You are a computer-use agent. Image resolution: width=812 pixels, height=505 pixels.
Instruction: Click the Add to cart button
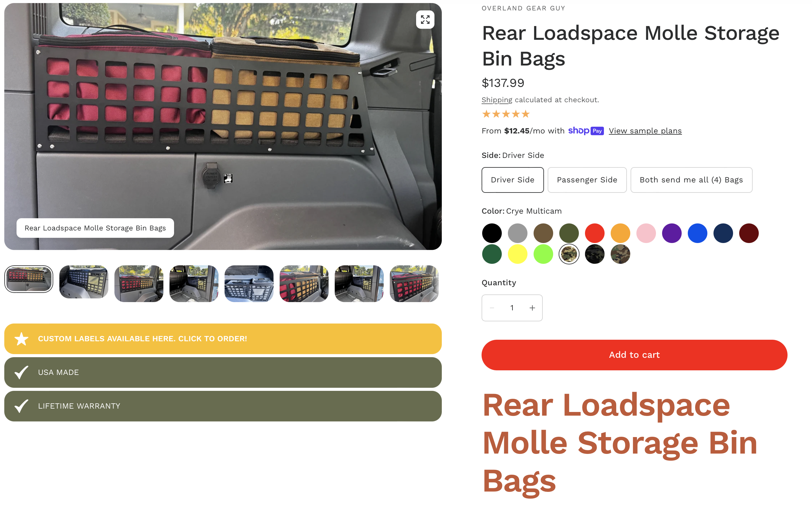[634, 355]
